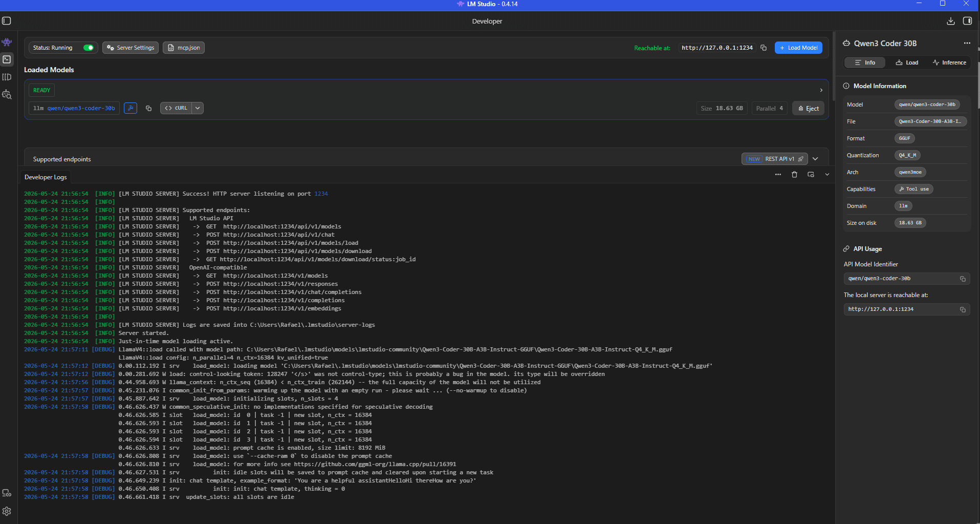Image resolution: width=980 pixels, height=524 pixels.
Task: Open the logs in a separate window icon
Action: (811, 175)
